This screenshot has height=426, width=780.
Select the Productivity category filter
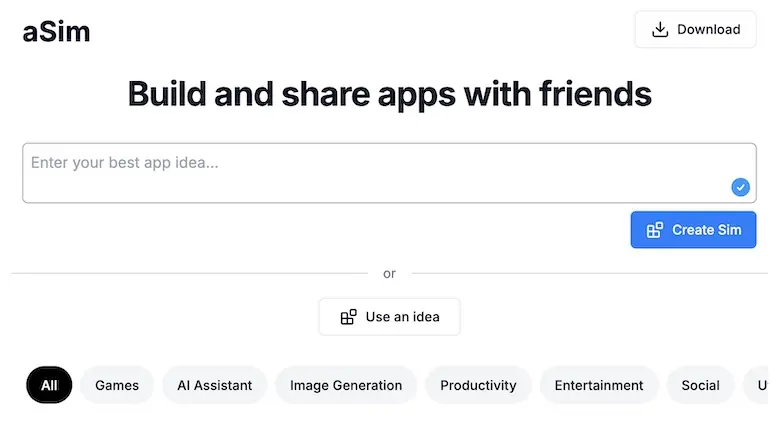tap(478, 385)
